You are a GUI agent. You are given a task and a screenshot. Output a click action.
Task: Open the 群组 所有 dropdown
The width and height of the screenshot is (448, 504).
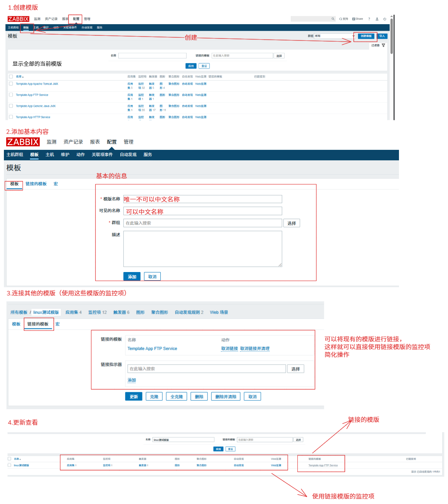[335, 36]
